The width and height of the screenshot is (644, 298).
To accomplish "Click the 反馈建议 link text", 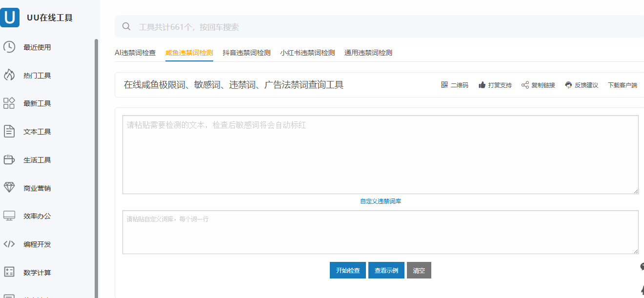I will [x=586, y=85].
